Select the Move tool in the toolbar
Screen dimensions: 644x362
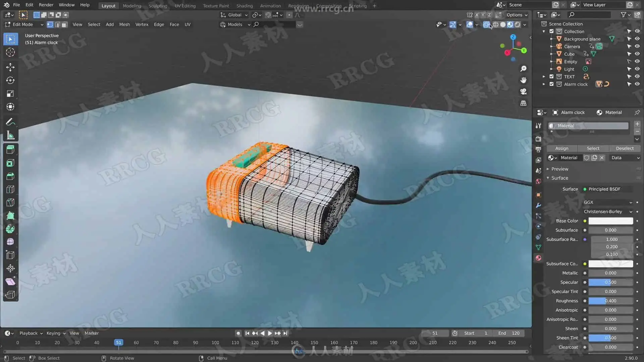point(10,67)
